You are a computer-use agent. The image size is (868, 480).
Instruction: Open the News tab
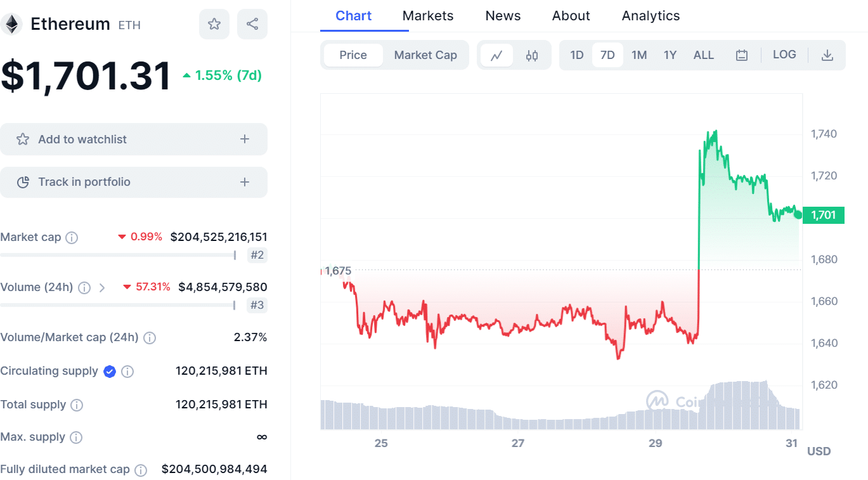tap(503, 16)
